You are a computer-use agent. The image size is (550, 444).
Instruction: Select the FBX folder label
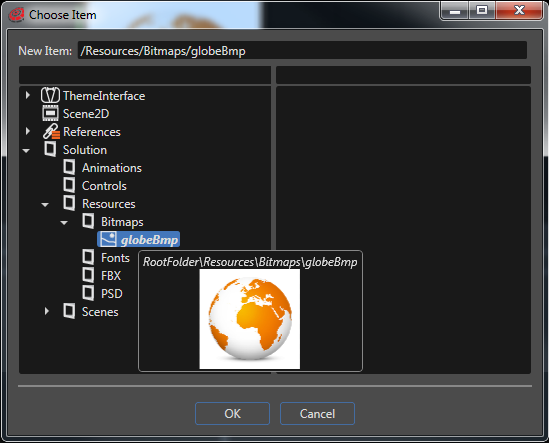111,276
